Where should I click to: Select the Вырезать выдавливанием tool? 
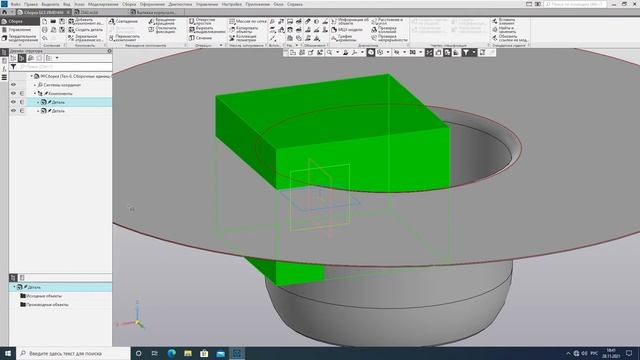click(x=207, y=30)
